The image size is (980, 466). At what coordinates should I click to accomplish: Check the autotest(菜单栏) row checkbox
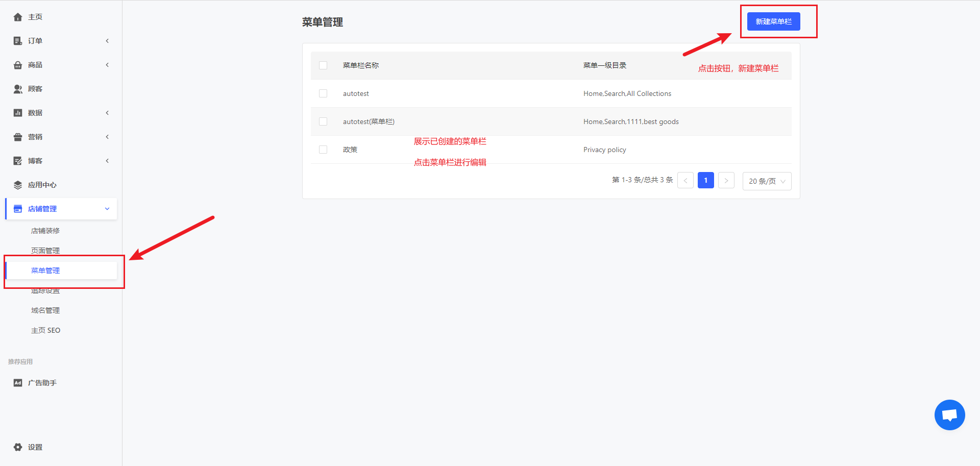click(x=323, y=121)
